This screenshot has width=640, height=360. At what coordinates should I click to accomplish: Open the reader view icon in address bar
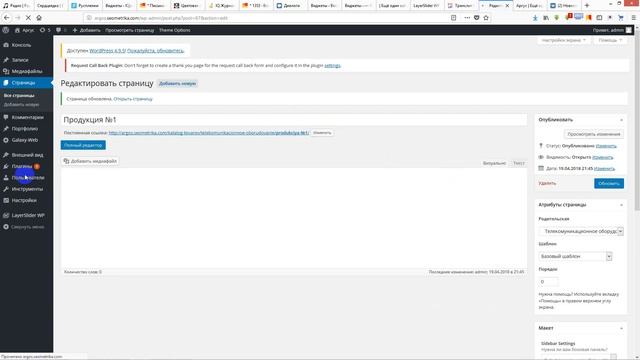pyautogui.click(x=453, y=18)
